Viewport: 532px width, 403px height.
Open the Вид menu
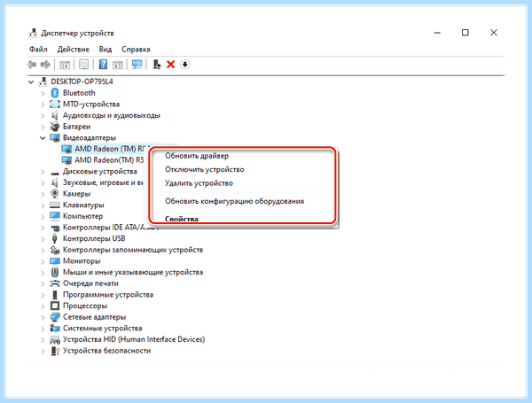(x=106, y=50)
